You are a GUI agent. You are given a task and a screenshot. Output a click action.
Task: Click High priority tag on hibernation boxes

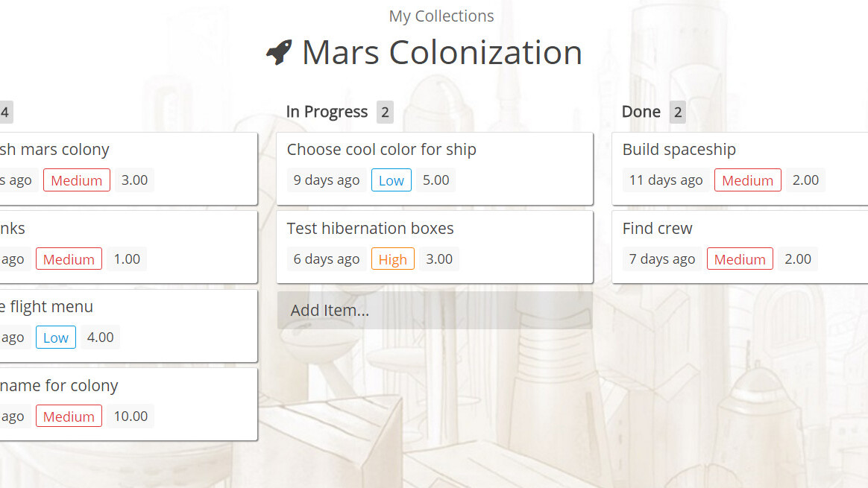click(x=393, y=259)
